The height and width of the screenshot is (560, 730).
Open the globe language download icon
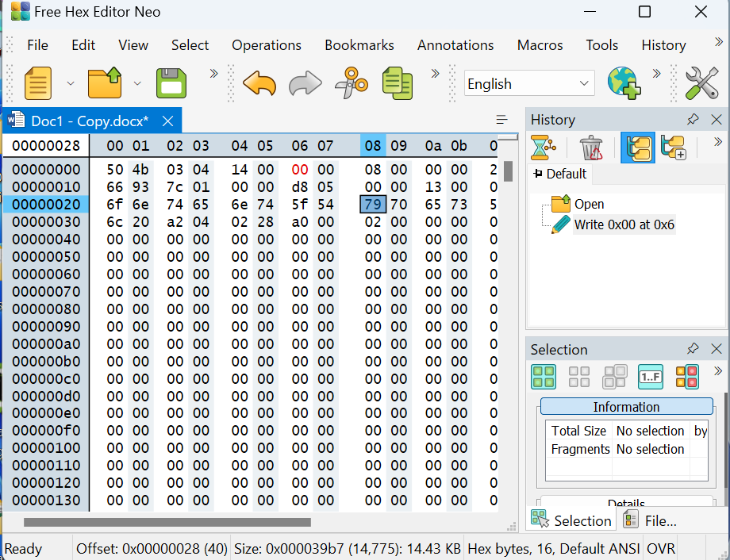624,82
